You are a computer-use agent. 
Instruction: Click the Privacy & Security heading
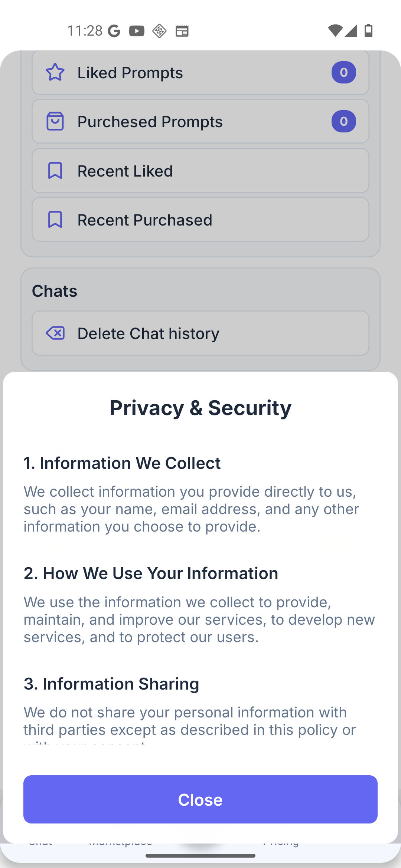click(x=200, y=408)
